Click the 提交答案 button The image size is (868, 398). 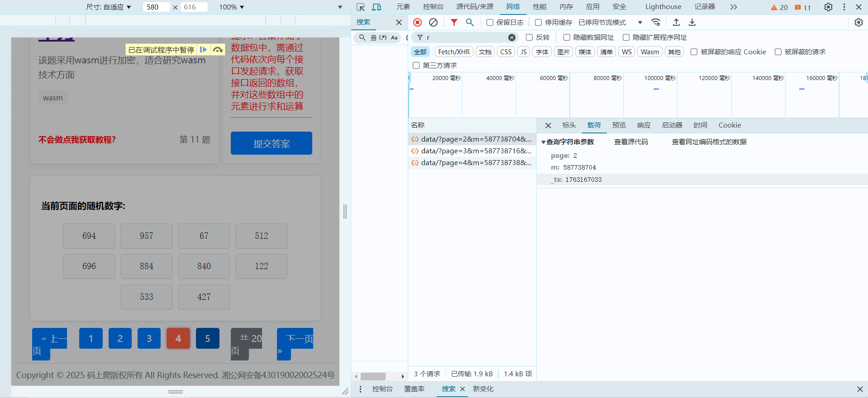pyautogui.click(x=271, y=143)
